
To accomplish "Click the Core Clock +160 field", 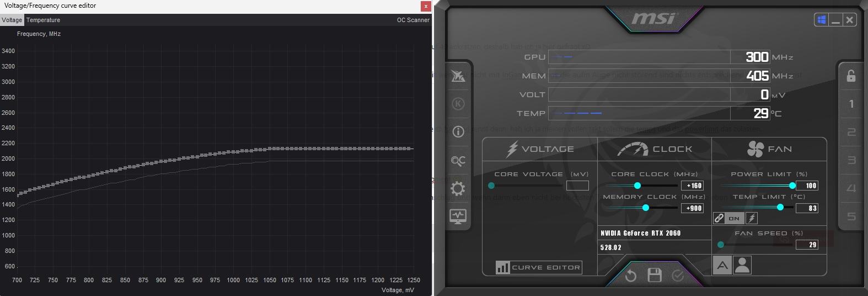I will [x=693, y=186].
